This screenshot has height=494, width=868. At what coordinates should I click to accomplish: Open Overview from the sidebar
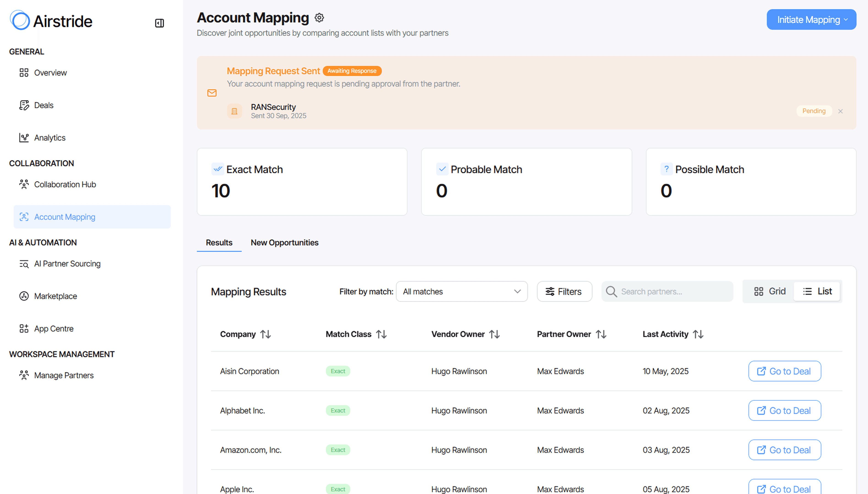(x=50, y=73)
